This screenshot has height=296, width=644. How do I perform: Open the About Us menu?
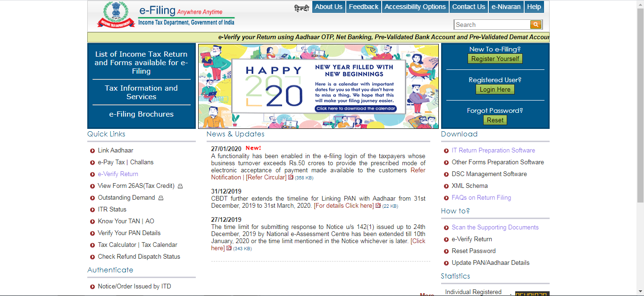pyautogui.click(x=328, y=7)
